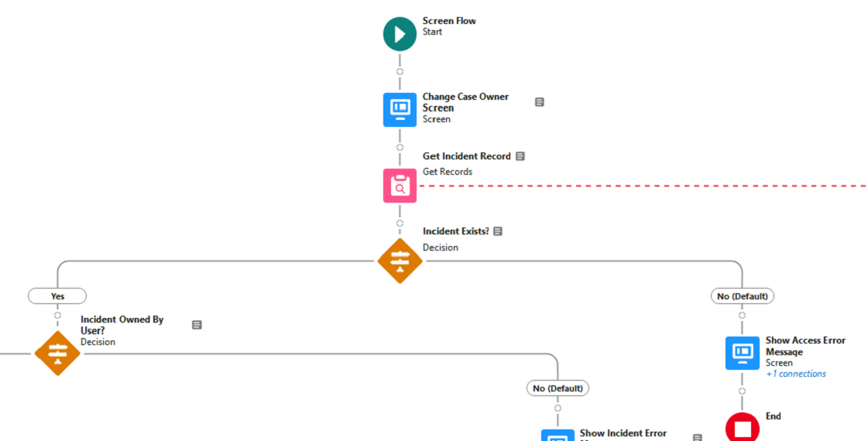This screenshot has width=868, height=441.
Task: Insert element between Get Incident Record and decision
Action: point(400,223)
